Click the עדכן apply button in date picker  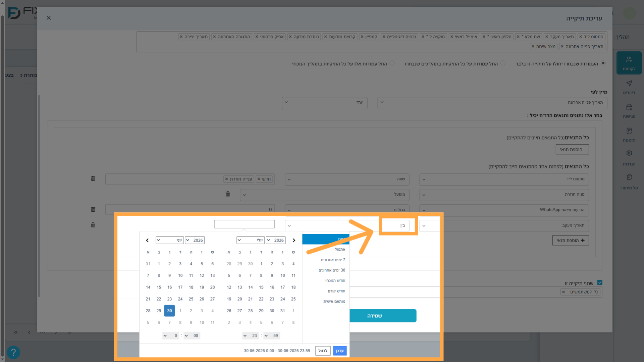tap(340, 351)
